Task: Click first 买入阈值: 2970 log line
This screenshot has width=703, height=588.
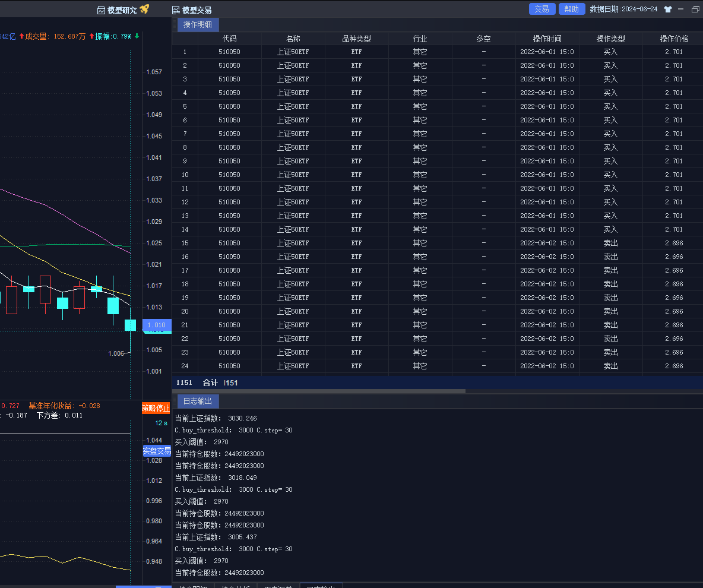Action: 202,442
